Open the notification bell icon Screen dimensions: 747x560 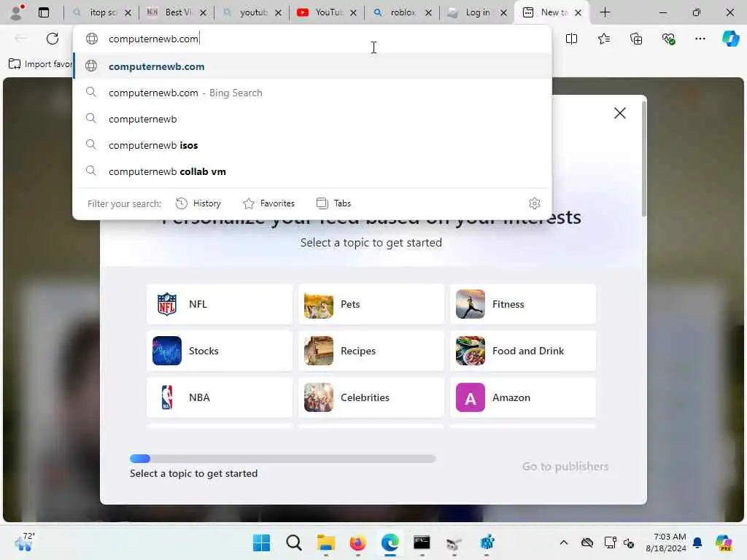coord(697,542)
